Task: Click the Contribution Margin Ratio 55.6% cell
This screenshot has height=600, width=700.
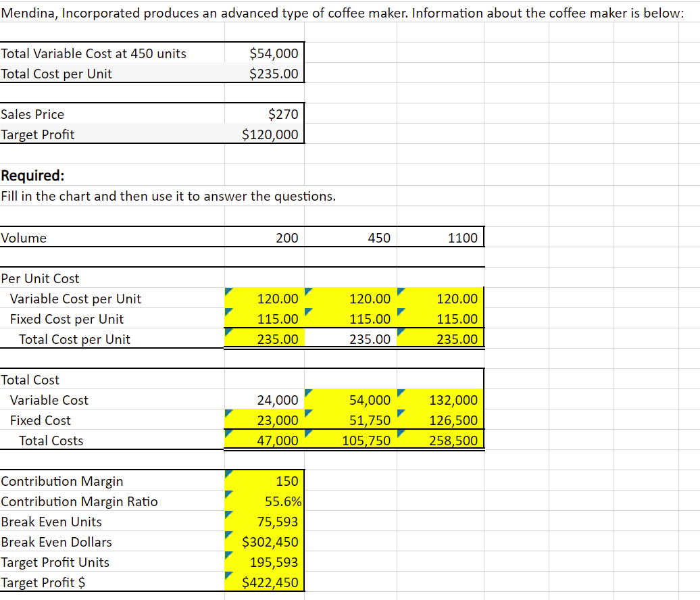Action: click(265, 501)
